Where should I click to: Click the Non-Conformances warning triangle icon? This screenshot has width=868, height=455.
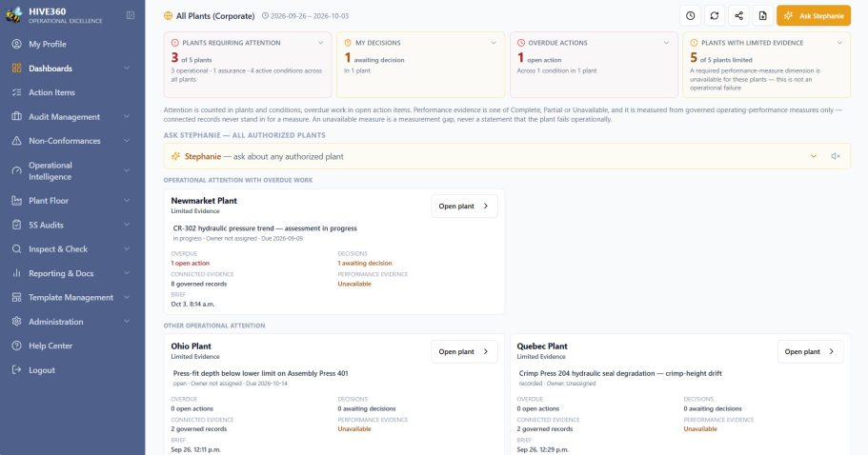[x=16, y=141]
